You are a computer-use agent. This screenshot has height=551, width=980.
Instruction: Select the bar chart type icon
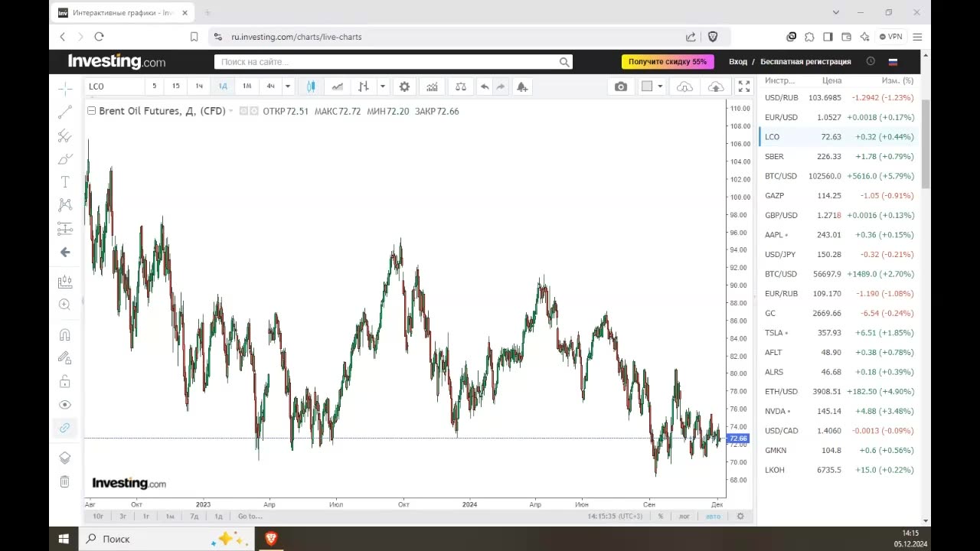[x=364, y=86]
